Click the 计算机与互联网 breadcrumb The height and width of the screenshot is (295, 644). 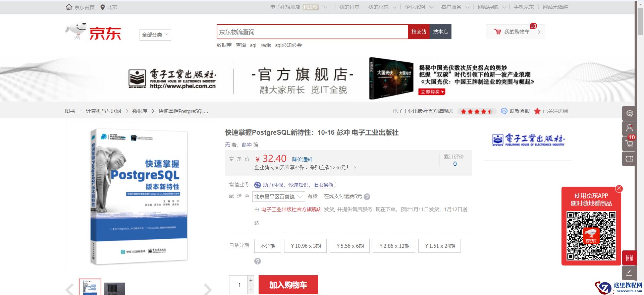103,111
